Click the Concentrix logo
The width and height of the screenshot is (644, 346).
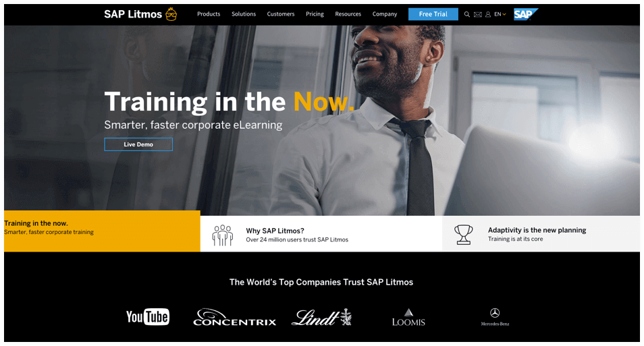(x=234, y=317)
